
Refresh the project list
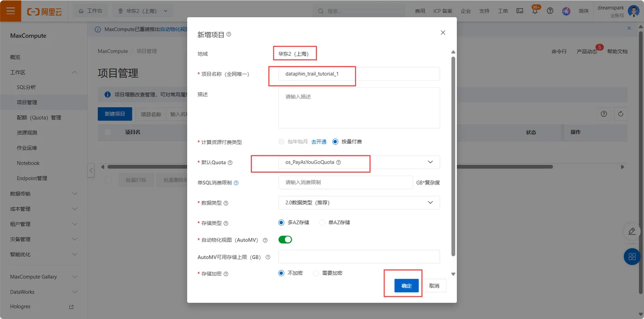621,114
